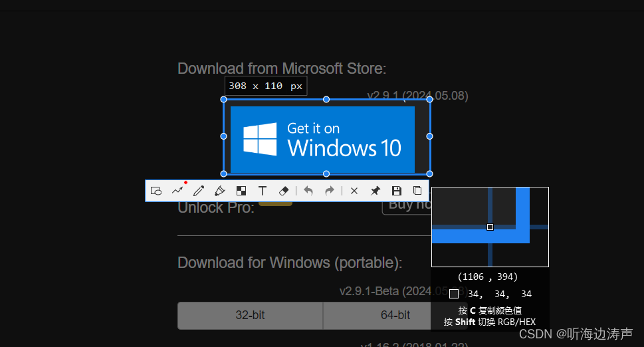Click the Get it on Windows 10 badge

coord(322,140)
